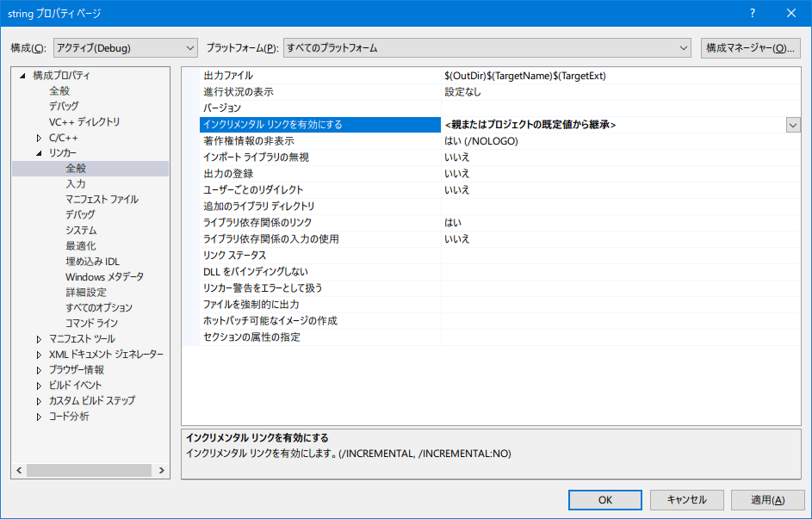Collapse the リンカー tree node
This screenshot has width=812, height=519.
[40, 153]
